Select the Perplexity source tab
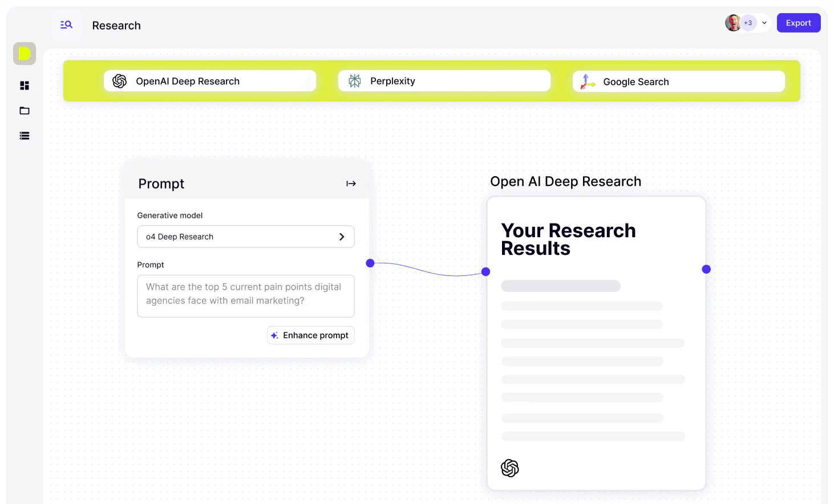This screenshot has width=834, height=504. (x=444, y=81)
